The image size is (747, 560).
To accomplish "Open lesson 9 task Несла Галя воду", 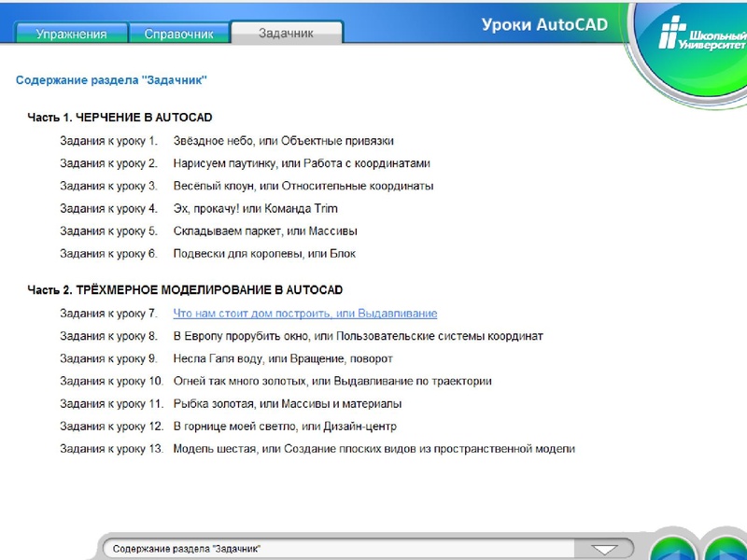I will (x=282, y=358).
